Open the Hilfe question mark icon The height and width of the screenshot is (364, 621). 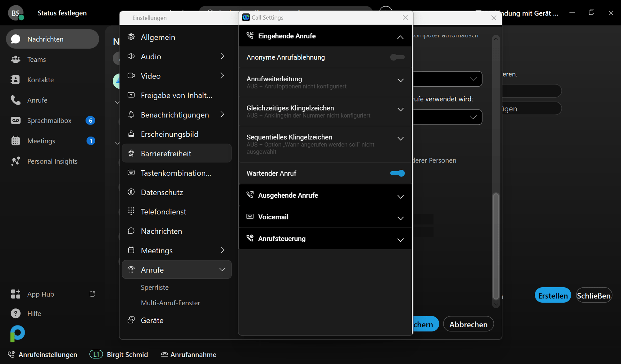[x=16, y=313]
